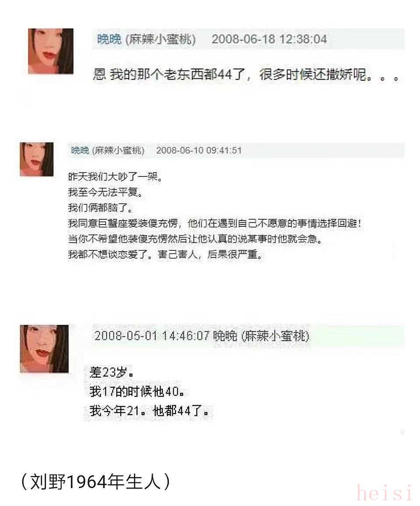Screen dimensions: 420x506
Task: Click the message mentioning 老东西都44了
Action: 246,75
